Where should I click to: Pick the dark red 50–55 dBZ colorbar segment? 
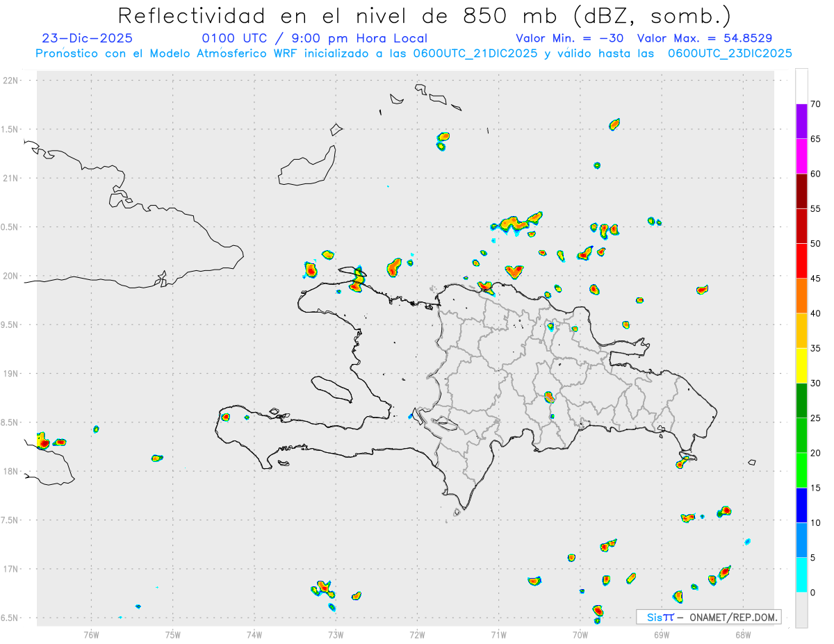pyautogui.click(x=801, y=226)
